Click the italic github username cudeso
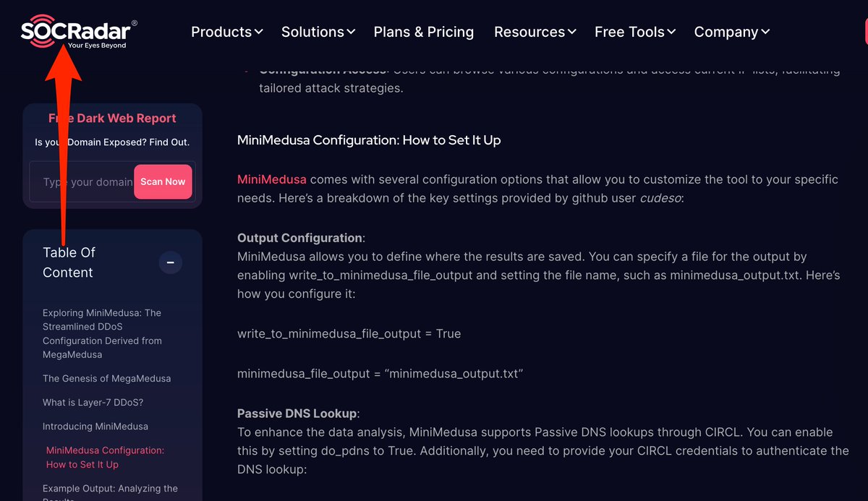 [x=660, y=197]
